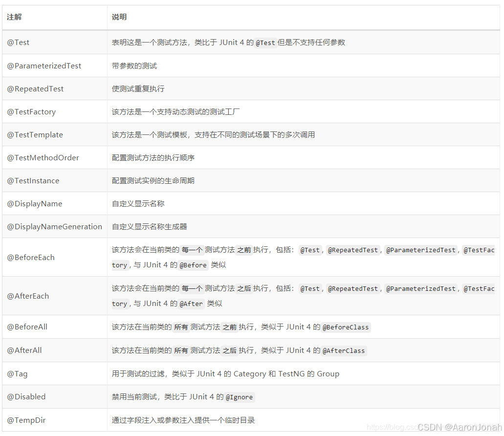Click the description 配置测试实例的生命周期
The image size is (504, 436).
(153, 181)
